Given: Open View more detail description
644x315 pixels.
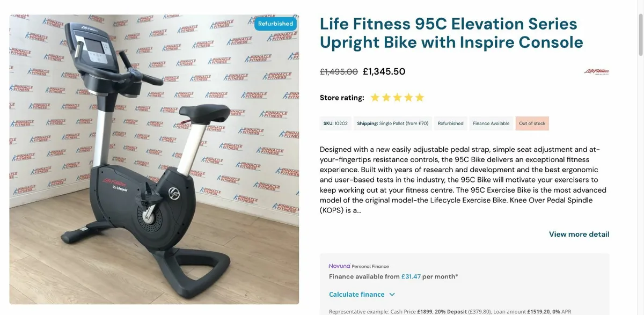Looking at the screenshot, I should (579, 234).
